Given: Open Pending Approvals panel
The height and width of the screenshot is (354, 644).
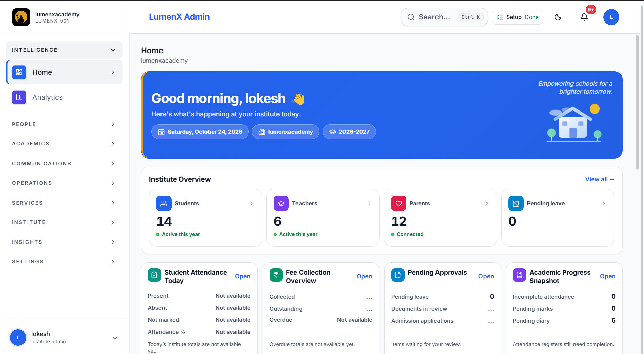Looking at the screenshot, I should pos(486,276).
